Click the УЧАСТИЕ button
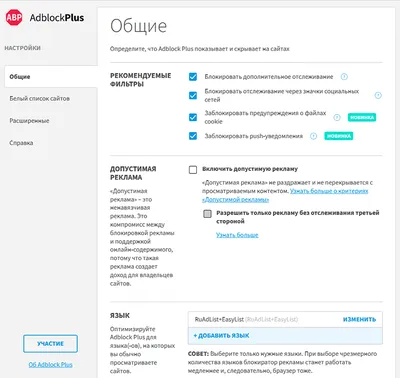 pos(50,344)
